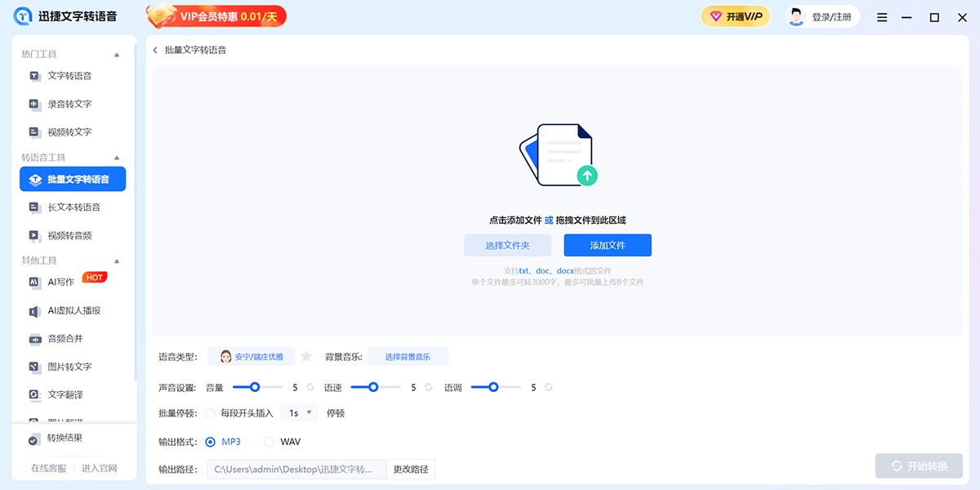Click the 添加文件 button
Image resolution: width=980 pixels, height=490 pixels.
click(608, 244)
